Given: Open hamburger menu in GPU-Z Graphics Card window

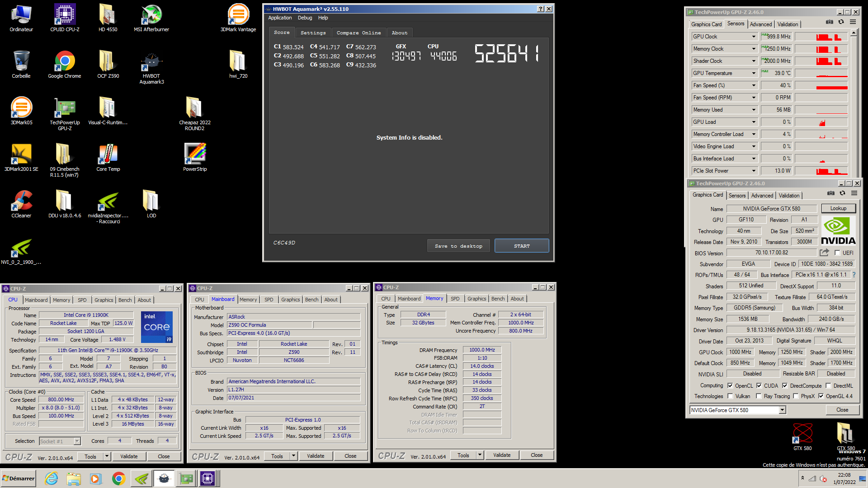Looking at the screenshot, I should tap(854, 193).
